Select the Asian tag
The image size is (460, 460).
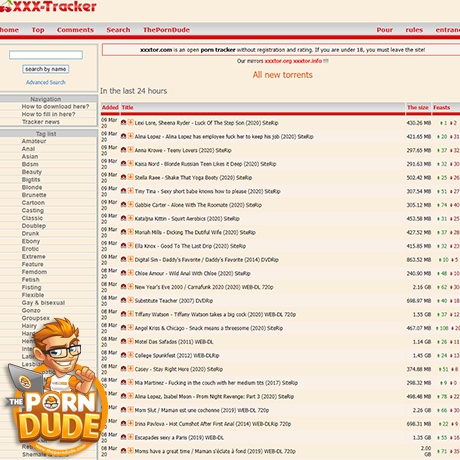[x=30, y=157]
